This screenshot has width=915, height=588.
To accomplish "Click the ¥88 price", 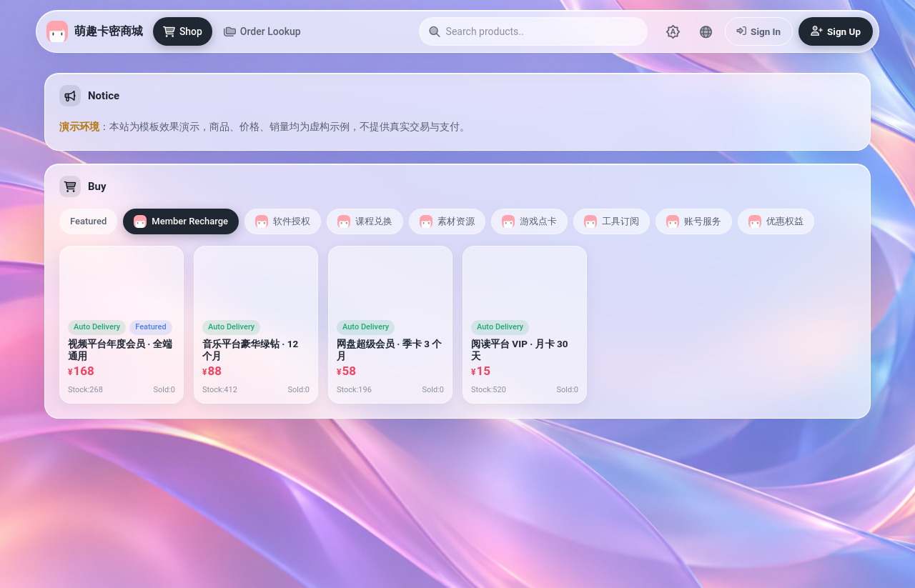I will click(x=212, y=372).
